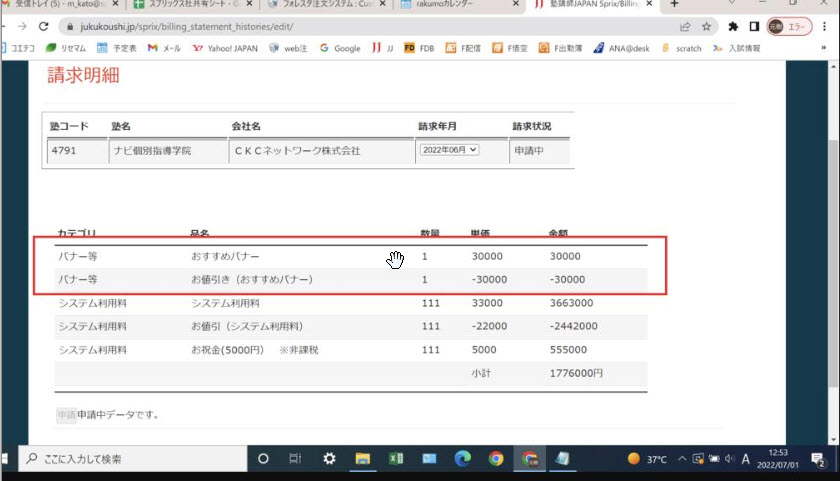Viewport: 840px width, 481px height.
Task: Open Windows Settings gear in taskbar
Action: point(329,459)
